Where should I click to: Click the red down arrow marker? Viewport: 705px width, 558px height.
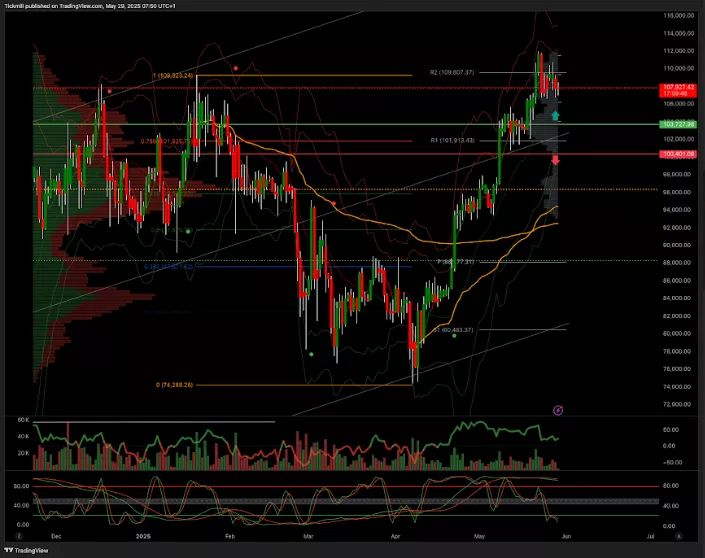tap(555, 160)
